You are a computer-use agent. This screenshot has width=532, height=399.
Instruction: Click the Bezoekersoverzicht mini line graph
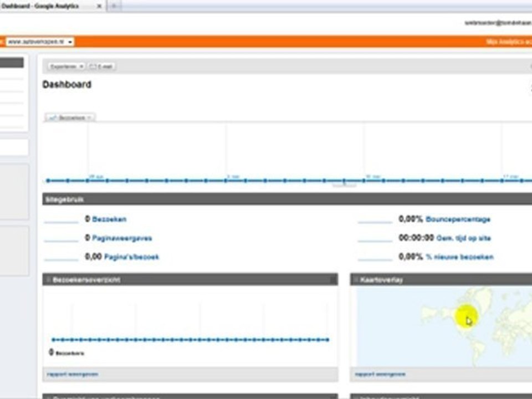coord(190,340)
